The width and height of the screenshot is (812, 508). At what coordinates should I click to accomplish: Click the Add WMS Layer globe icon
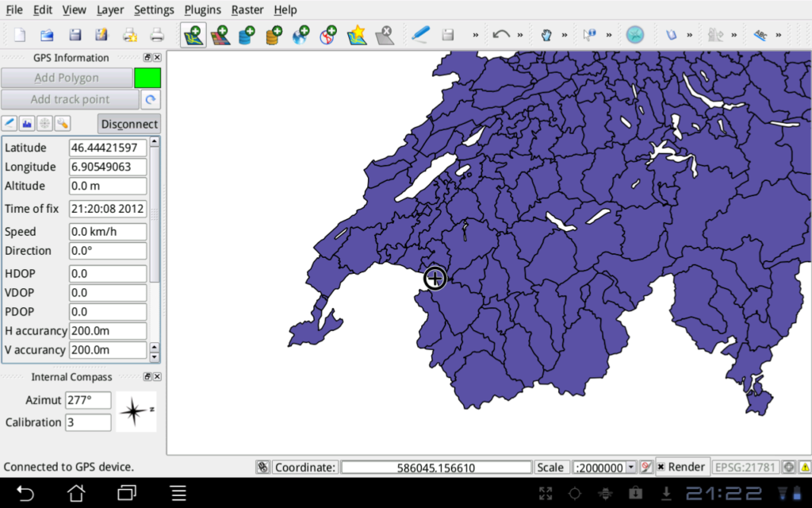coord(301,35)
